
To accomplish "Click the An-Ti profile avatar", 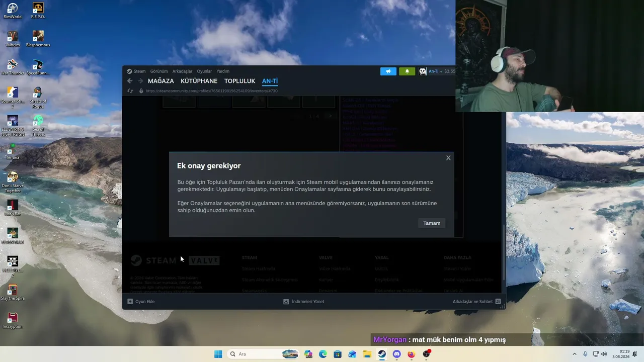I will 423,71.
